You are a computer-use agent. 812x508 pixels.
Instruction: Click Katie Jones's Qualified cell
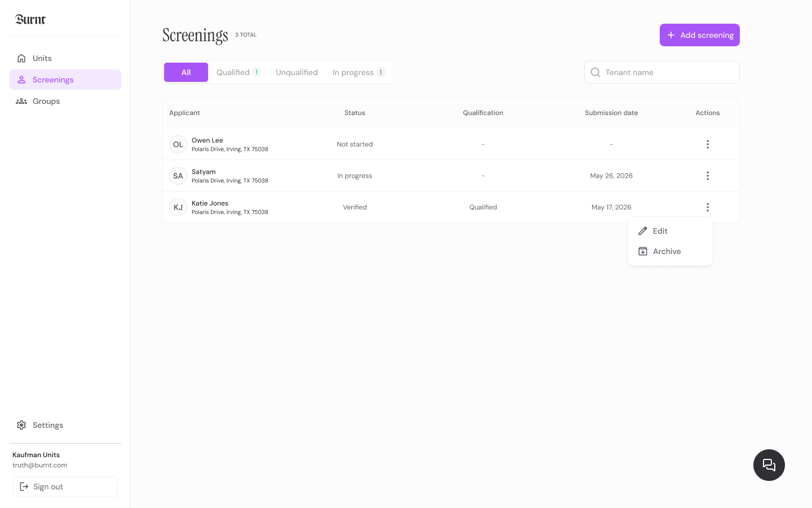(483, 207)
